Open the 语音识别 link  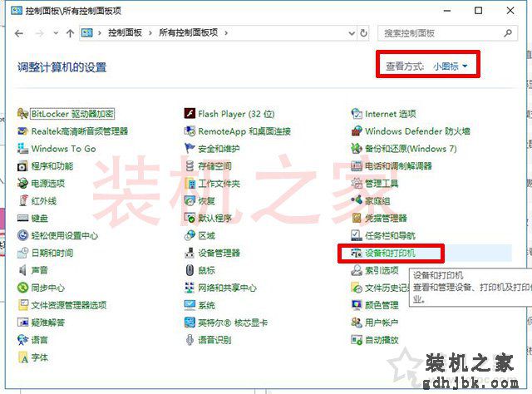[214, 339]
